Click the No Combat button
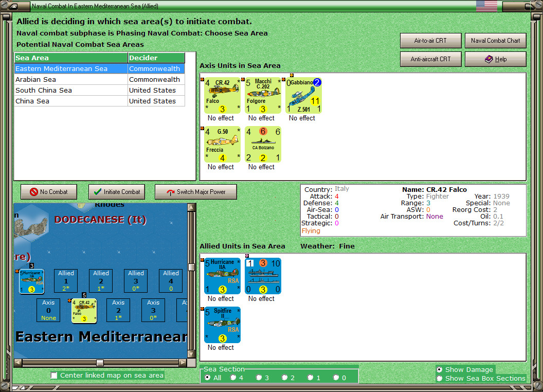The height and width of the screenshot is (392, 543). 49,192
